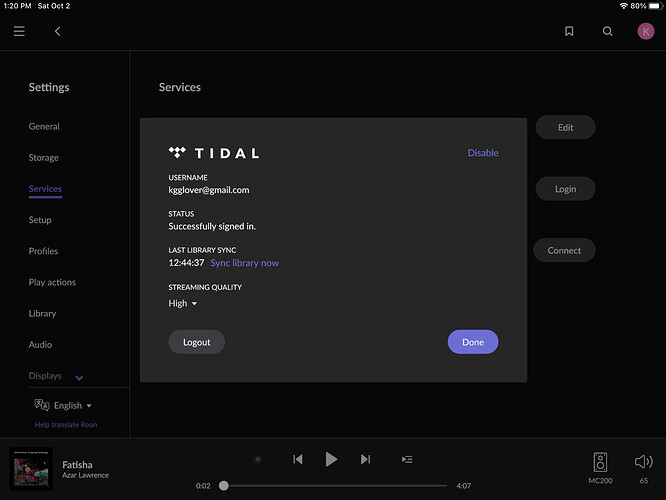
Task: Open the hamburger navigation menu
Action: (19, 31)
